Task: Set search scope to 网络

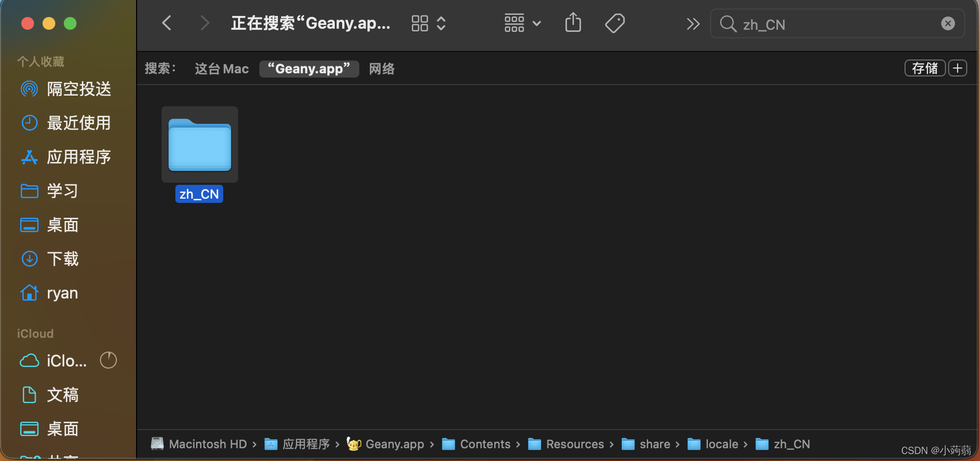Action: click(382, 69)
